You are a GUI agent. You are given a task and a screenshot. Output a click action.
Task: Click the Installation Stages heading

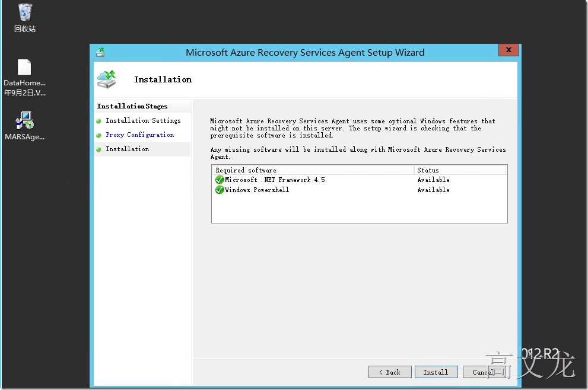pyautogui.click(x=132, y=107)
